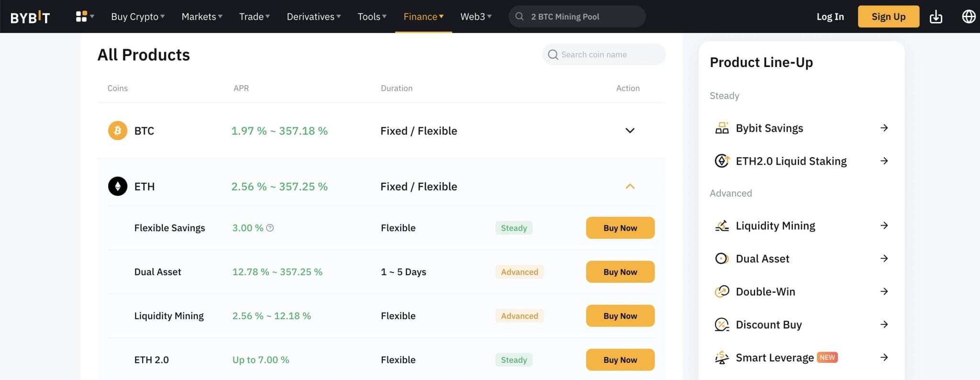Screen dimensions: 980x380
Task: Click the Steady tag on Flexible Savings
Action: click(514, 228)
